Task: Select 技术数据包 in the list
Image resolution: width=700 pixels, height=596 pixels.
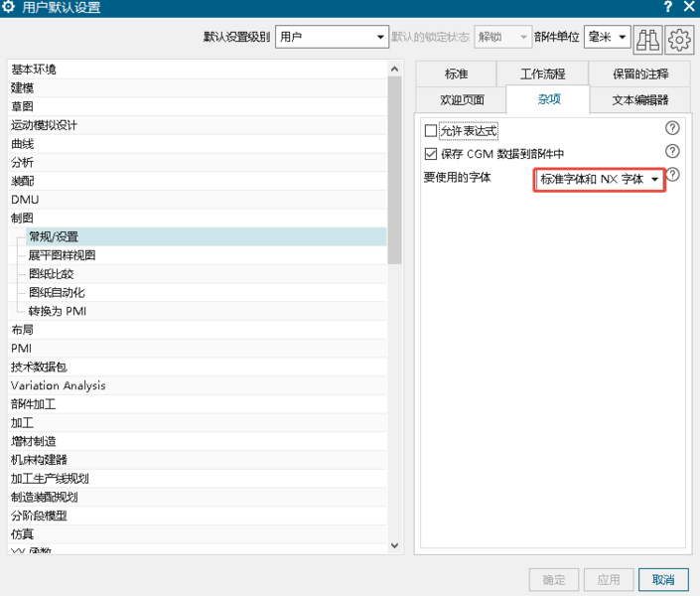Action: (x=198, y=368)
